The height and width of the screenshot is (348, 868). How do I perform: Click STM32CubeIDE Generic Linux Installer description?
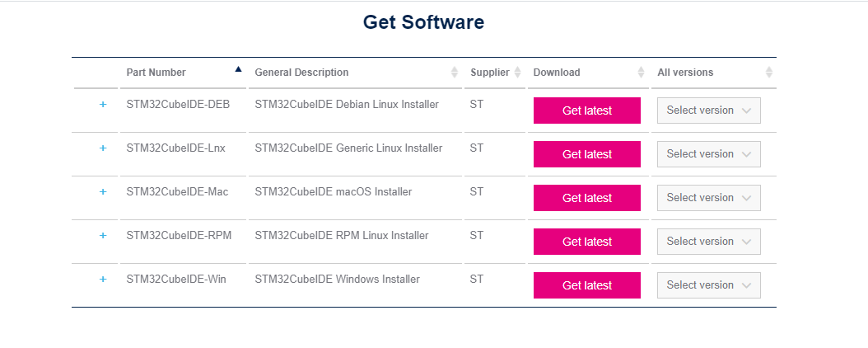[348, 148]
